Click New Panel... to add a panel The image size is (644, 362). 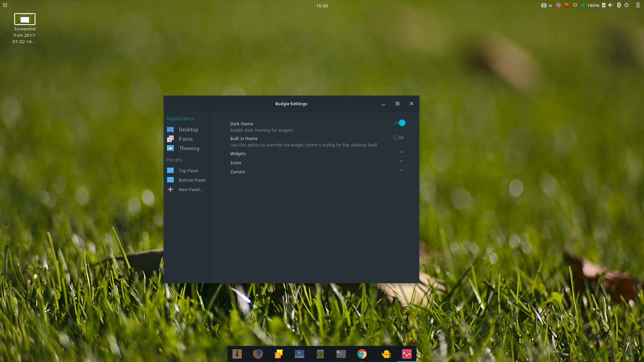(x=187, y=189)
